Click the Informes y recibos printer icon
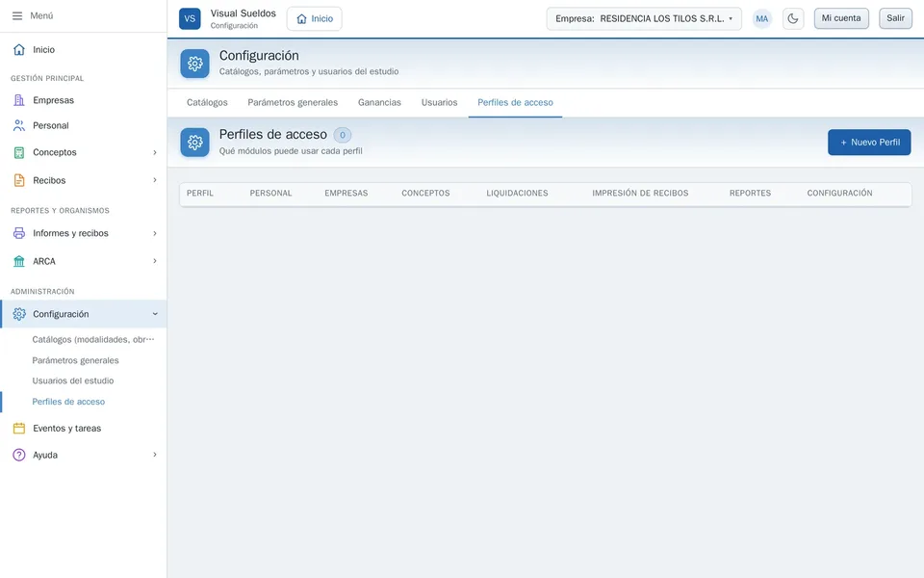924x578 pixels. pyautogui.click(x=19, y=233)
